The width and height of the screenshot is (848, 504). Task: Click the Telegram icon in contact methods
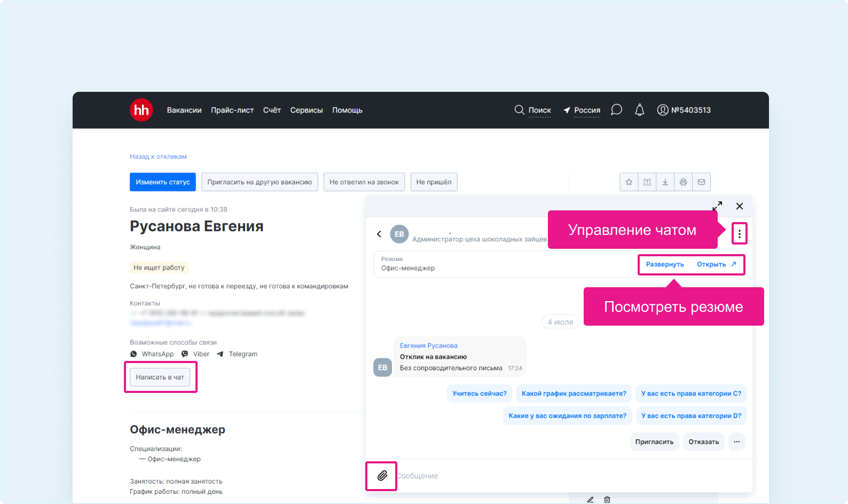[x=220, y=354]
